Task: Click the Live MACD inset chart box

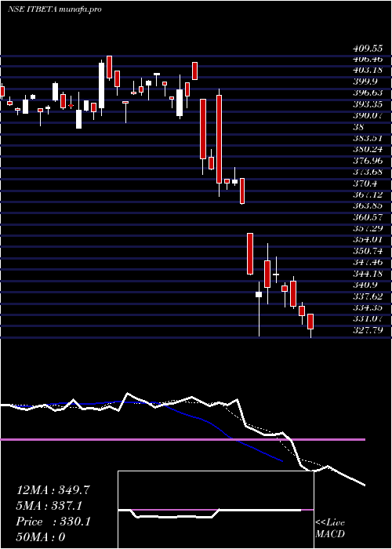Action: (216, 510)
